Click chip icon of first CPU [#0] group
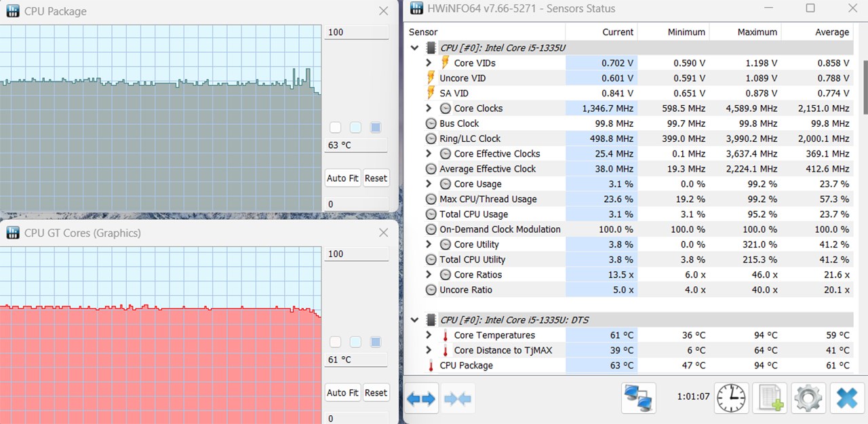Image resolution: width=868 pixels, height=424 pixels. [431, 47]
